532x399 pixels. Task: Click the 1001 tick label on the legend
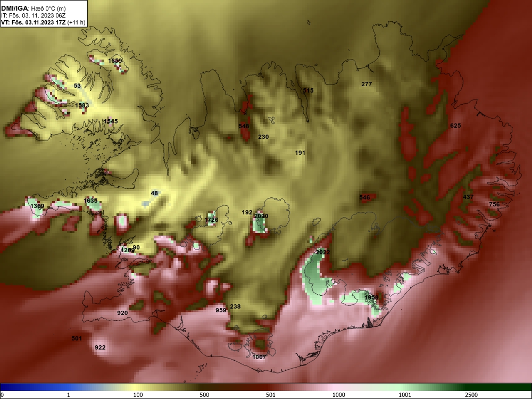405,395
